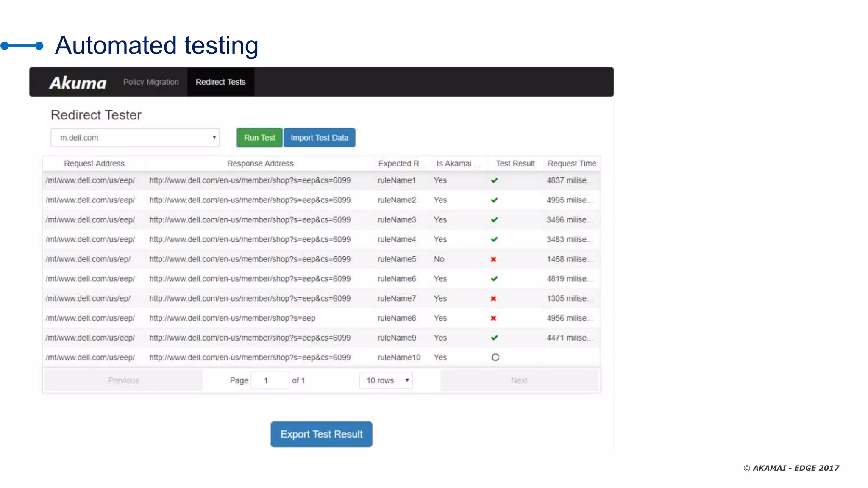Select the ruleName1 cell
This screenshot has height=488, width=868.
pos(397,180)
